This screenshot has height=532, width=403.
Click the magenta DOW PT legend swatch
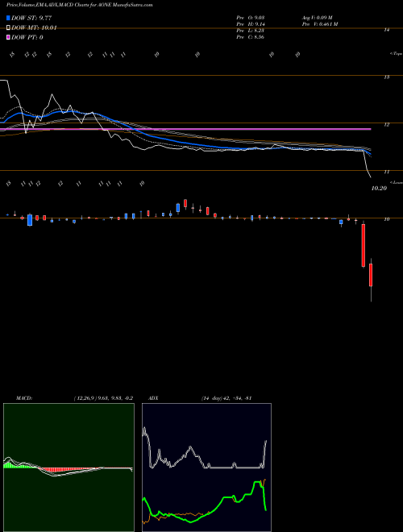coord(8,37)
